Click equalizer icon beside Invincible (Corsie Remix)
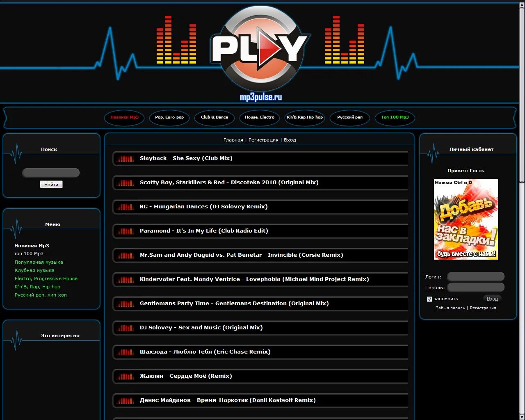525x420 pixels. coord(126,256)
